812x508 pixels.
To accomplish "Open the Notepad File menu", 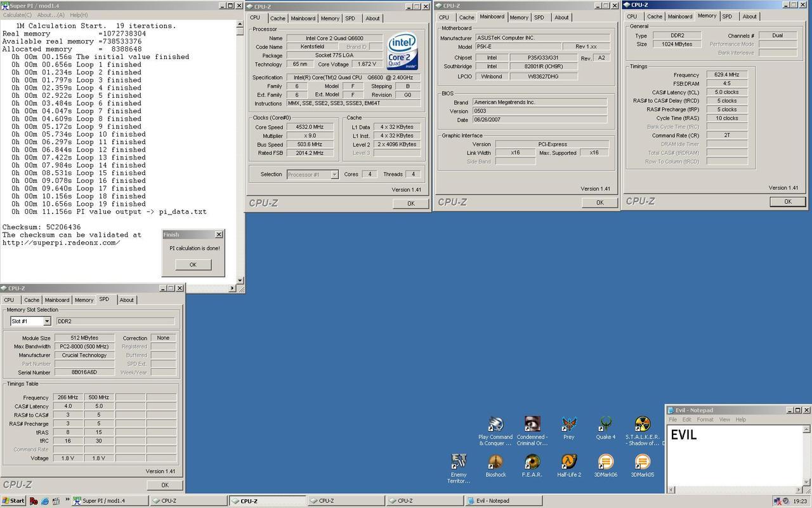I will [x=673, y=420].
